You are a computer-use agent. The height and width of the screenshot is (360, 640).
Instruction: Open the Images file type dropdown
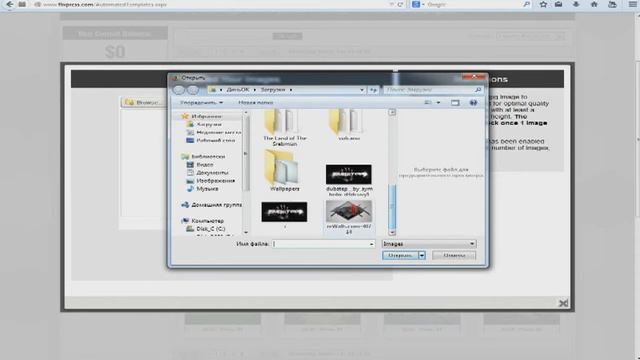coord(429,244)
